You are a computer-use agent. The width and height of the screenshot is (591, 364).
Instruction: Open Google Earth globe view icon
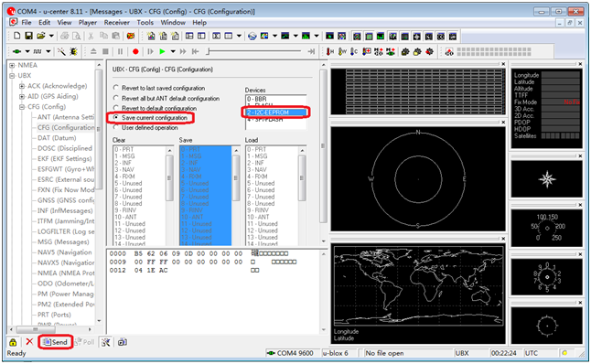tap(253, 36)
